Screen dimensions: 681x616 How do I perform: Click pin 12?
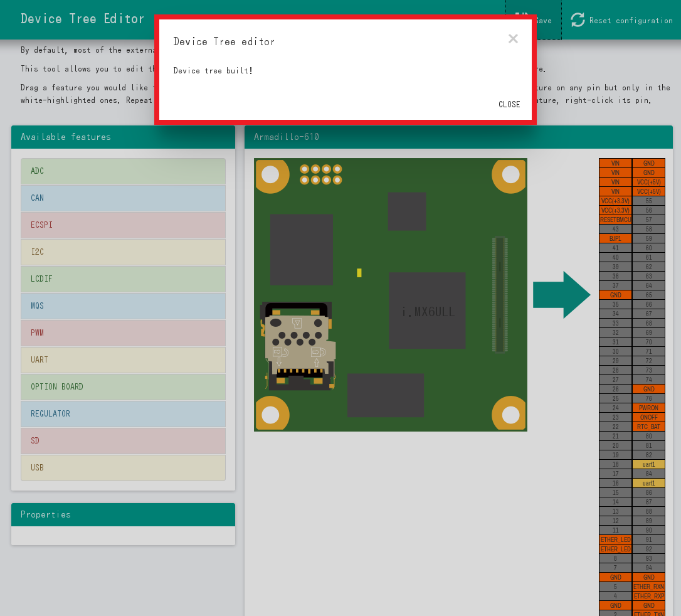click(x=615, y=521)
